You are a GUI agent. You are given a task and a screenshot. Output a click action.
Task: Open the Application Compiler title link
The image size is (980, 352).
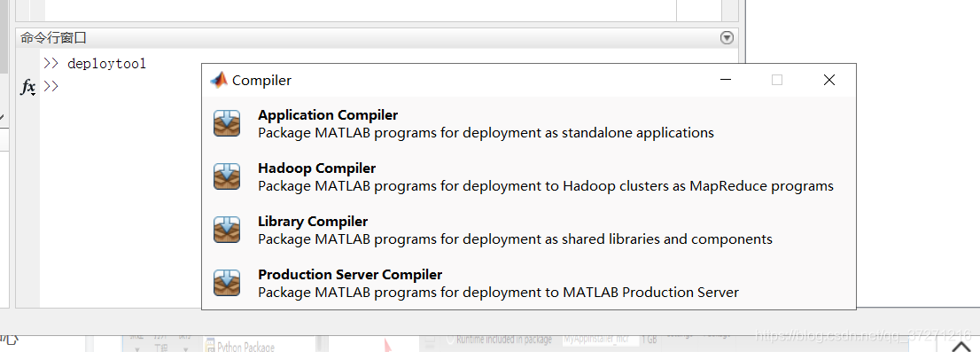click(328, 115)
